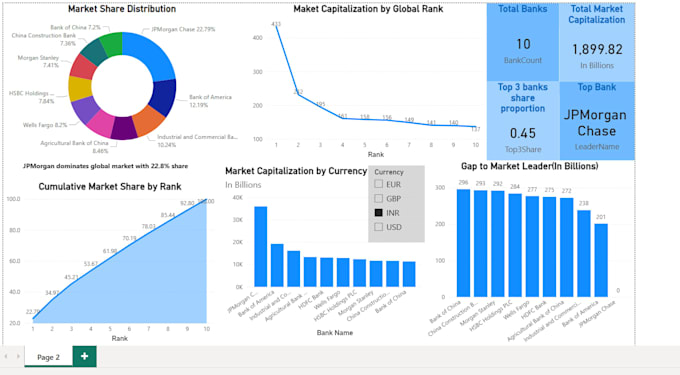
Task: Tick the EUR currency checkbox
Action: coord(379,184)
